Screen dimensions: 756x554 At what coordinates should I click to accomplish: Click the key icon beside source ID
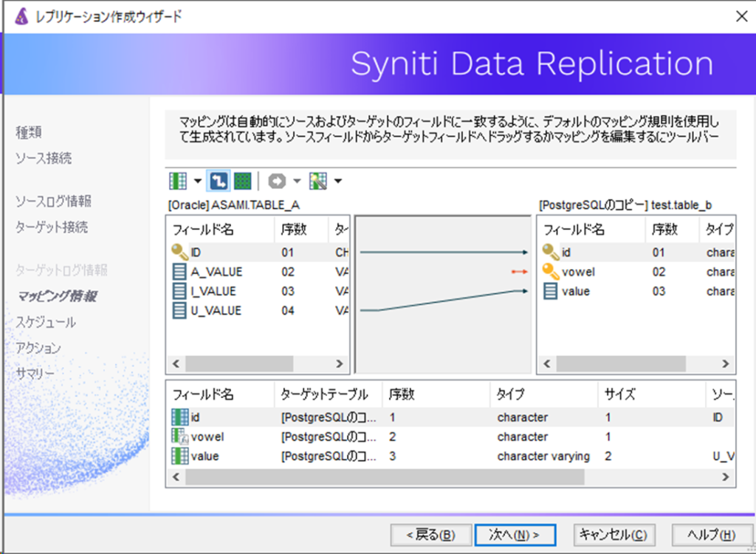click(179, 253)
